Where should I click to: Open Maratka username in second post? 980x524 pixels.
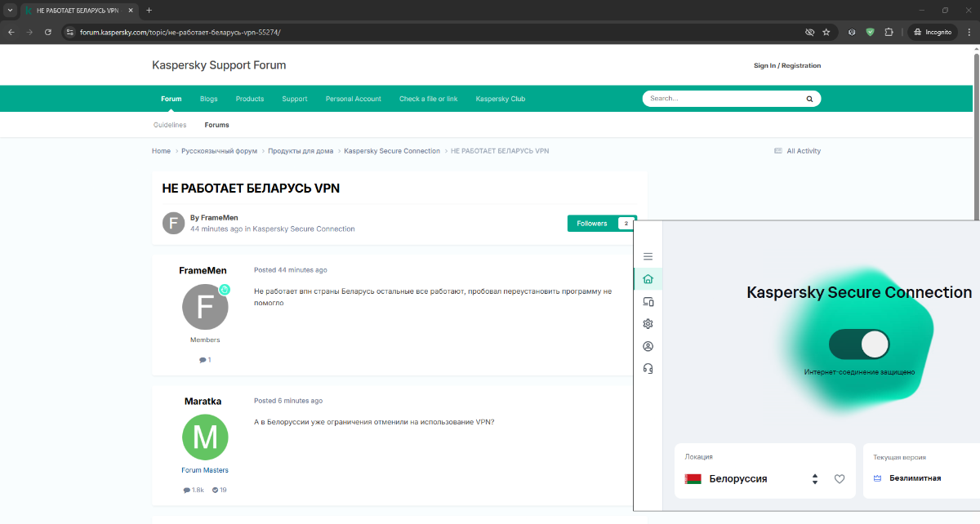click(203, 401)
